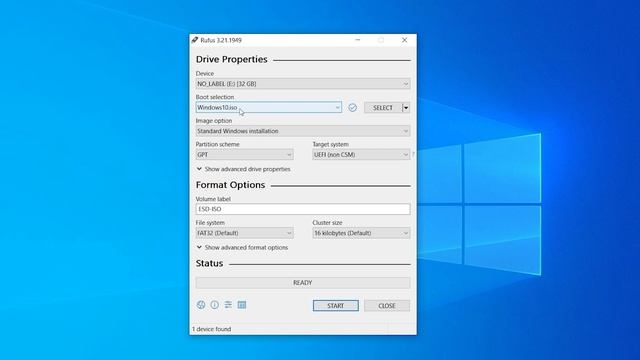The height and width of the screenshot is (360, 640).
Task: Click the checksum checkmark icon
Action: click(x=353, y=107)
